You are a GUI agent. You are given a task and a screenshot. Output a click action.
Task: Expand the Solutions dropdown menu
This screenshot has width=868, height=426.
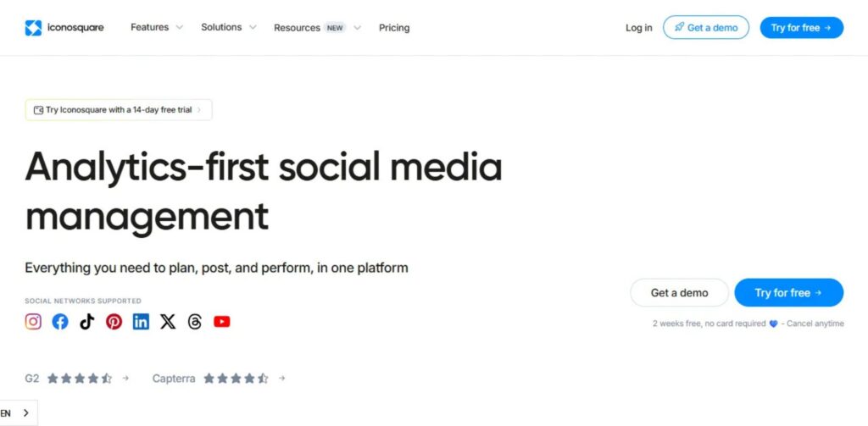pos(228,27)
